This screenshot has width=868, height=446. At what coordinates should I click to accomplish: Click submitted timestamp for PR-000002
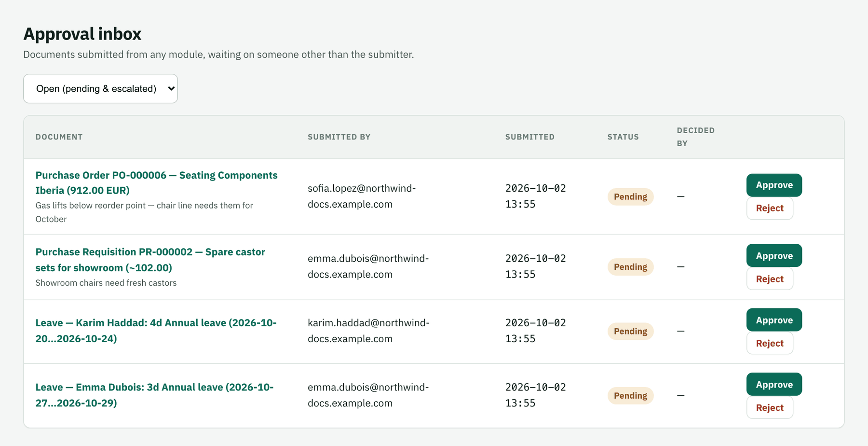(x=536, y=266)
